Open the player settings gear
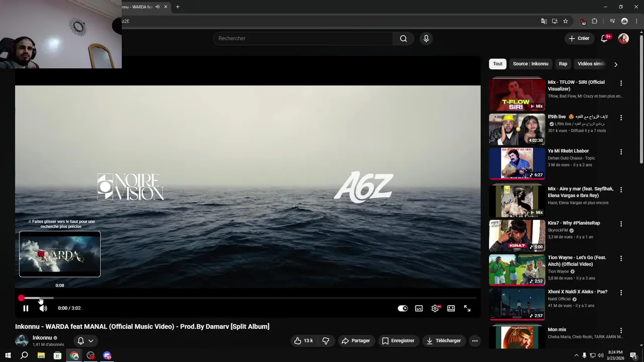Image resolution: width=644 pixels, height=362 pixels. point(435,308)
